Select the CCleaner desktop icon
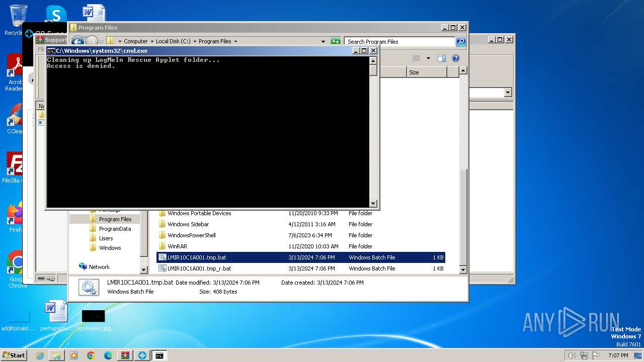The height and width of the screenshot is (362, 644). click(x=14, y=119)
